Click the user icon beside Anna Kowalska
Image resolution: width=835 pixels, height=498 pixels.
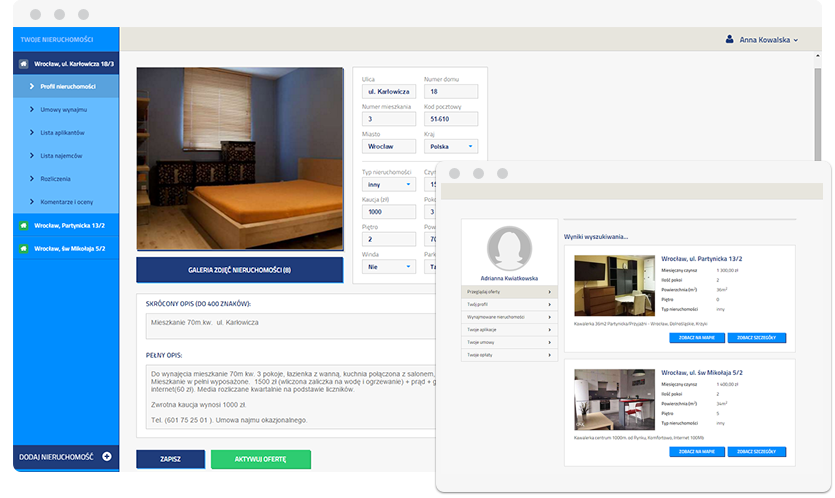click(730, 39)
